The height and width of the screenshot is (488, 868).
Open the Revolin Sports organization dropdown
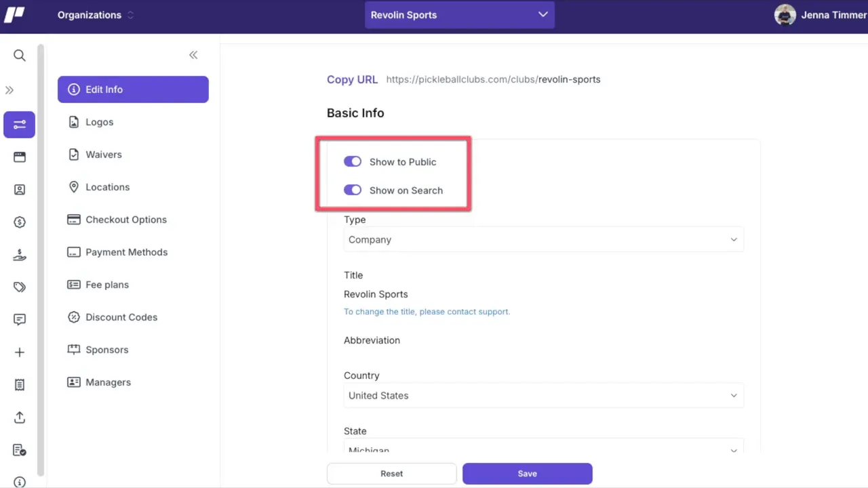point(459,15)
